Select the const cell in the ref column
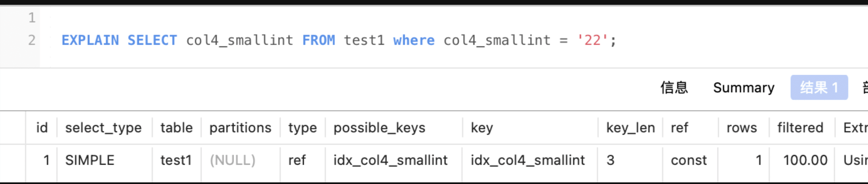The width and height of the screenshot is (868, 184). click(x=689, y=160)
